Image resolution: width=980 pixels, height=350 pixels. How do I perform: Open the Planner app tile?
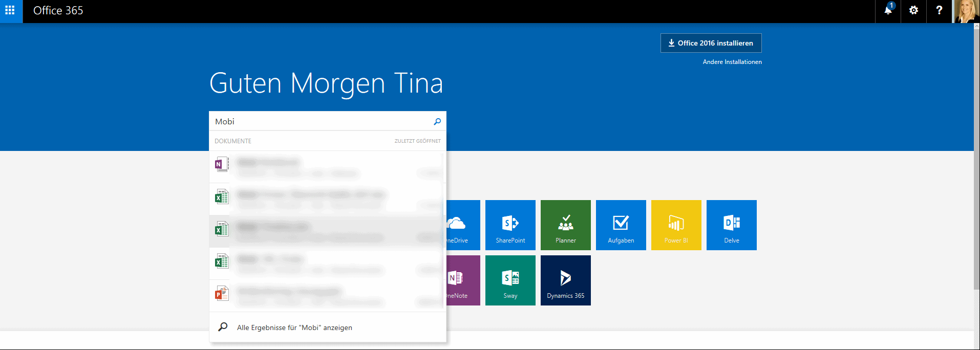click(566, 225)
